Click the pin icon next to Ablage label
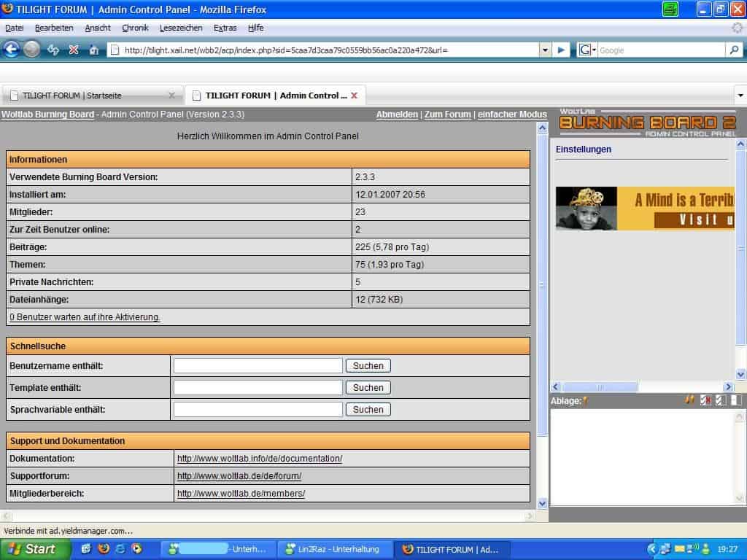 tap(586, 401)
